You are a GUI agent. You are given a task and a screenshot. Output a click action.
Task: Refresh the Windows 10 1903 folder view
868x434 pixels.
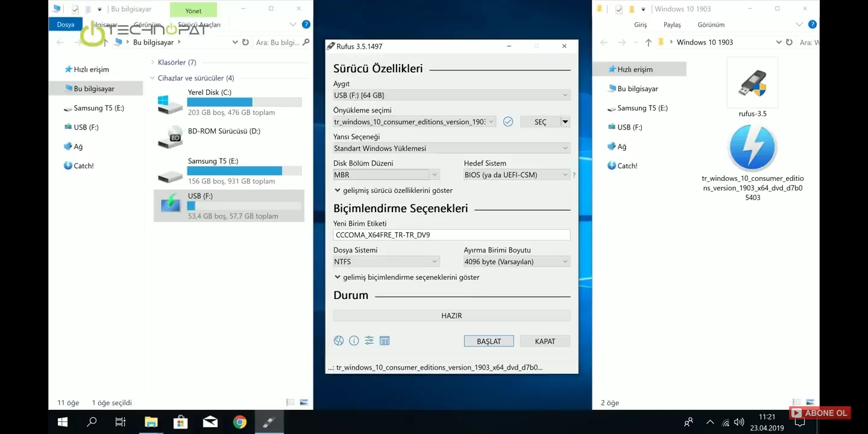788,42
